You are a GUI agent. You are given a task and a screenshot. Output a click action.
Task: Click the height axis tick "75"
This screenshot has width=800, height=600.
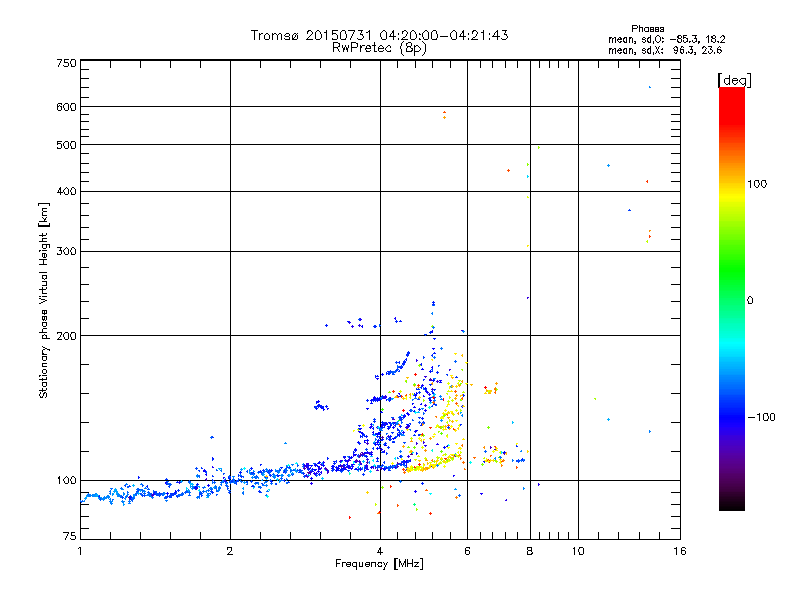pyautogui.click(x=70, y=536)
